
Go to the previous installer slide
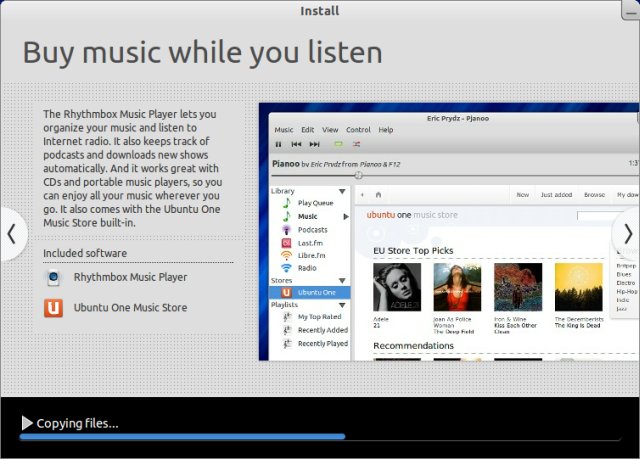[x=11, y=234]
